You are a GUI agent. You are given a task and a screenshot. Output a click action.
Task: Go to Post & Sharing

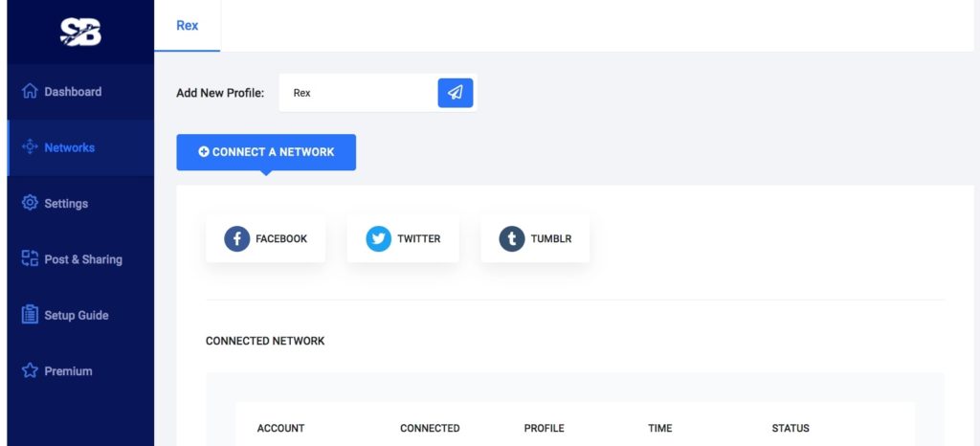[80, 259]
